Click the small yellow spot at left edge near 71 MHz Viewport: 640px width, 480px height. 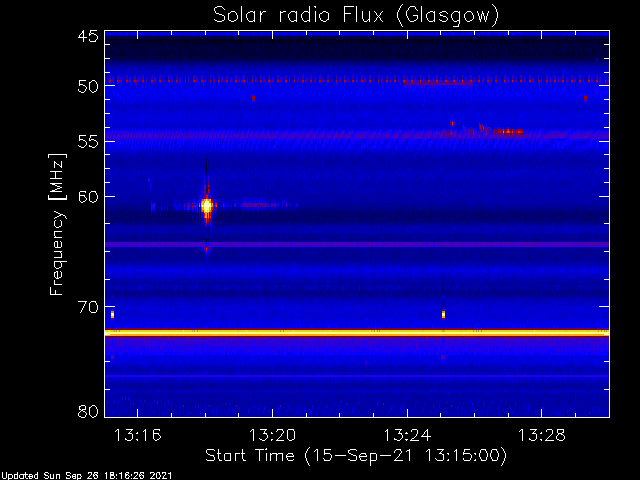[x=112, y=314]
